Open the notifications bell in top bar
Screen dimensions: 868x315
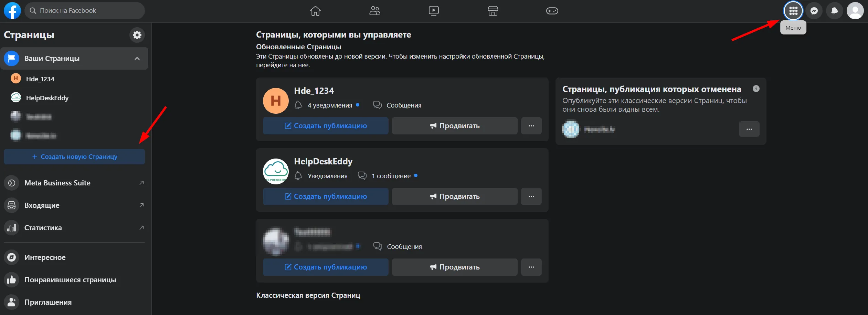(x=835, y=11)
